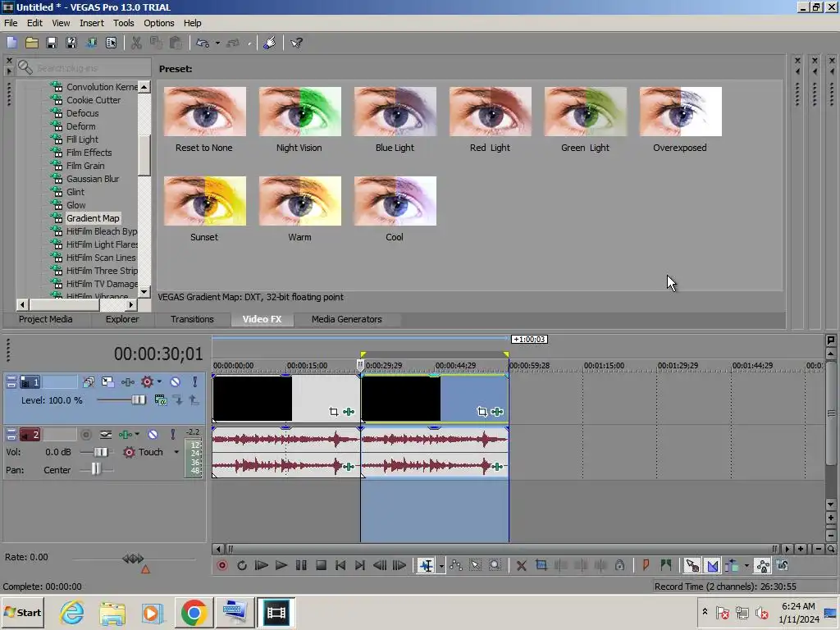Pause playback in the transport bar
The width and height of the screenshot is (840, 630).
pos(301,565)
